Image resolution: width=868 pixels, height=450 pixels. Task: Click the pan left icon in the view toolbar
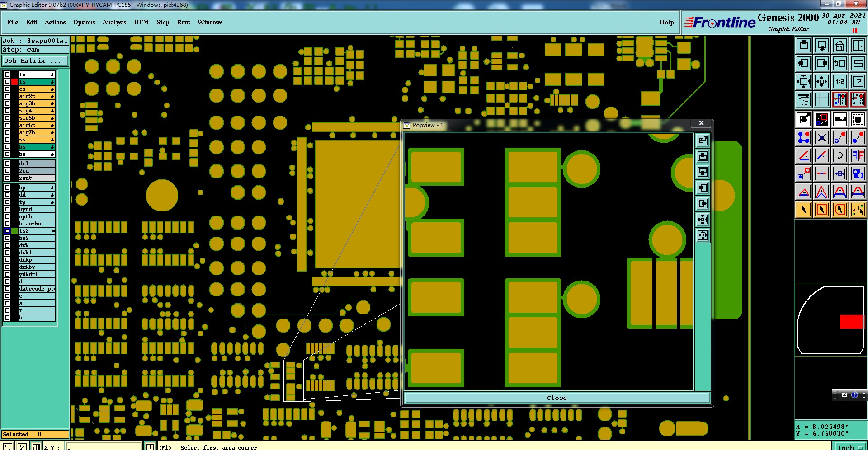click(804, 63)
